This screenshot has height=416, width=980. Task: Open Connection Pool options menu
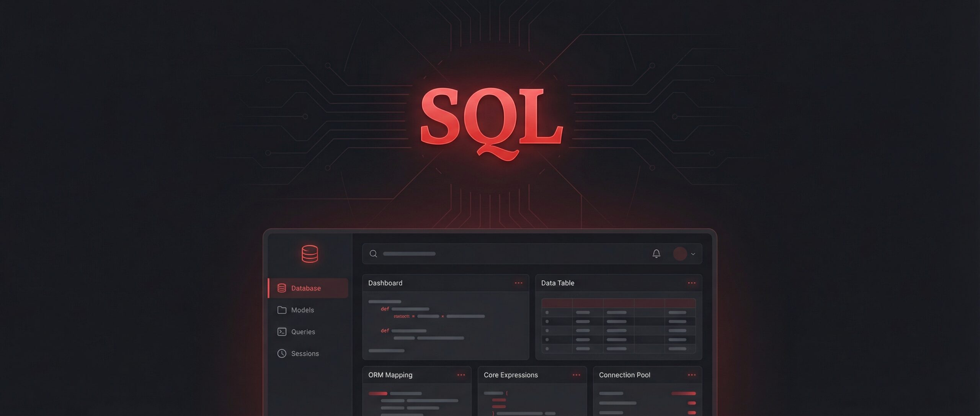(x=691, y=375)
